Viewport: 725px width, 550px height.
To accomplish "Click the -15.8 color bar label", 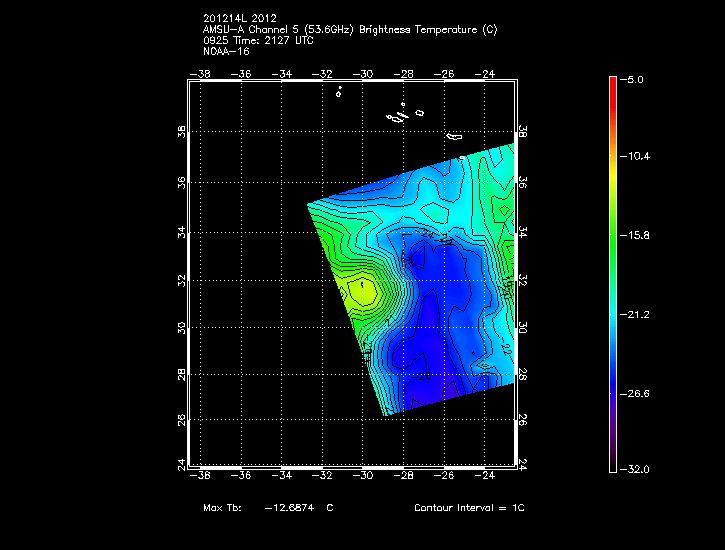I will click(x=638, y=235).
